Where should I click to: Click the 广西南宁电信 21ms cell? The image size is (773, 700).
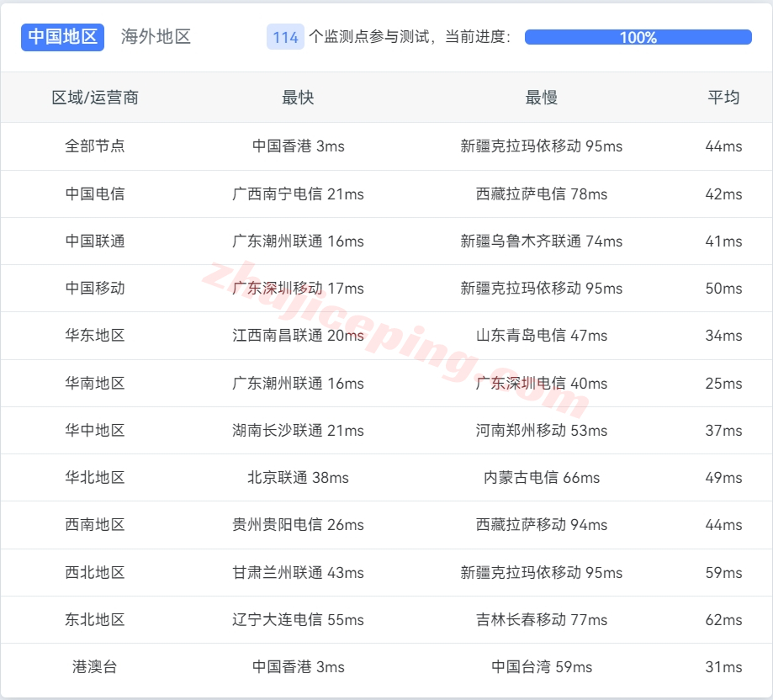298,194
